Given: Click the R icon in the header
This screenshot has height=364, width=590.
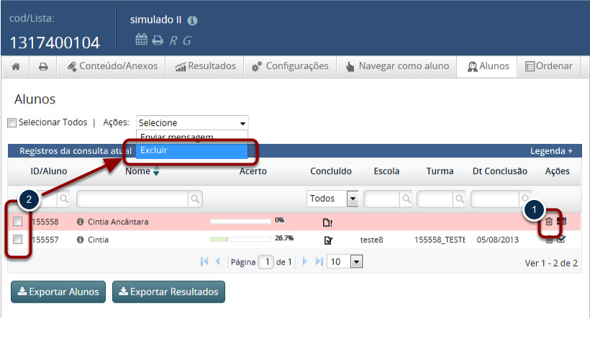Looking at the screenshot, I should (x=173, y=40).
